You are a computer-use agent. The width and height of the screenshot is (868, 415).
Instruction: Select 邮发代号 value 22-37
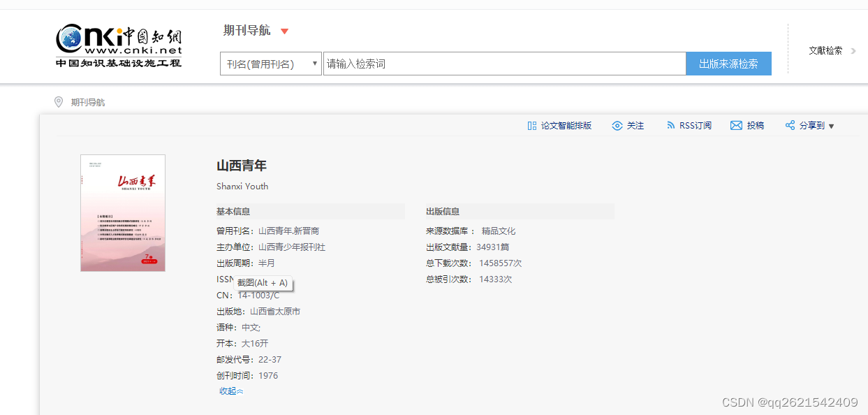tap(270, 360)
